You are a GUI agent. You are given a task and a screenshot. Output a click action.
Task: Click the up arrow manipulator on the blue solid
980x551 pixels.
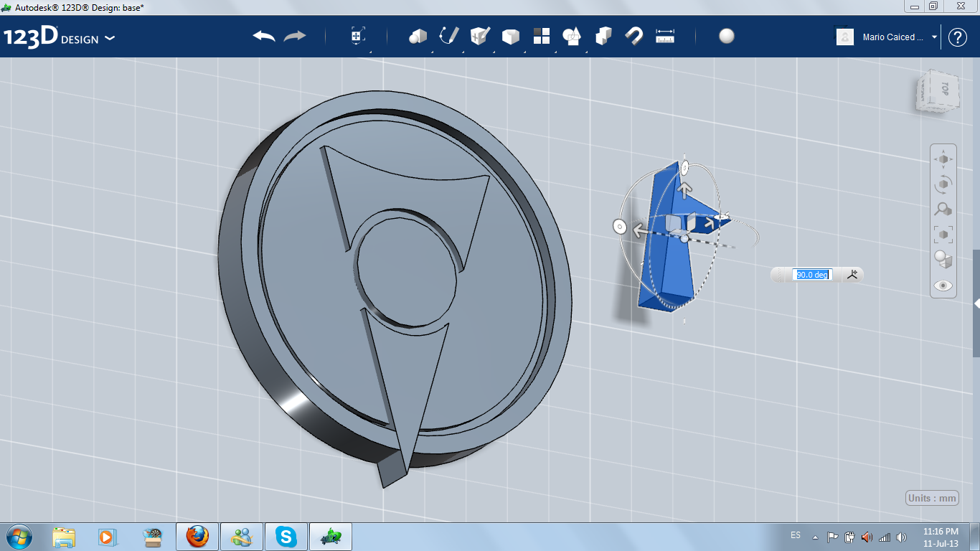point(685,189)
